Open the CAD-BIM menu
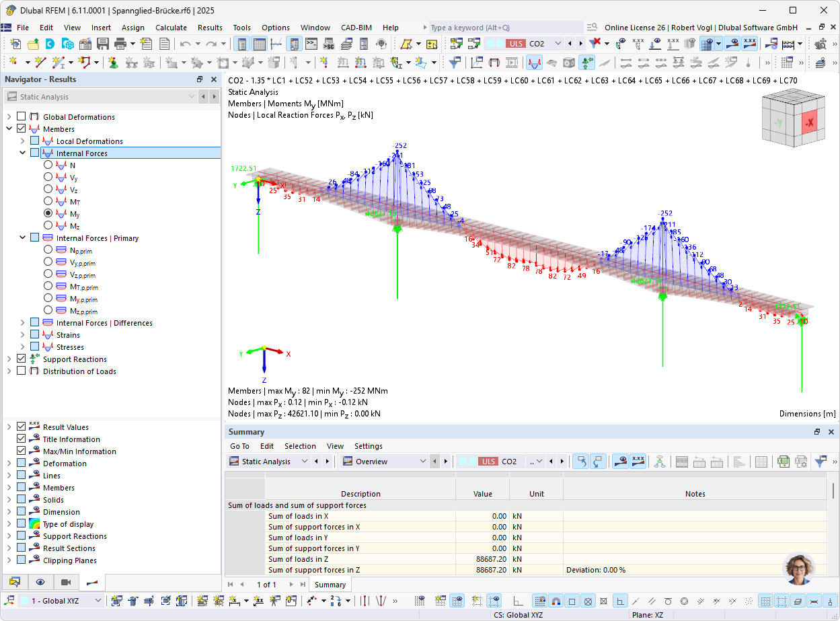This screenshot has height=621, width=840. pyautogui.click(x=356, y=28)
